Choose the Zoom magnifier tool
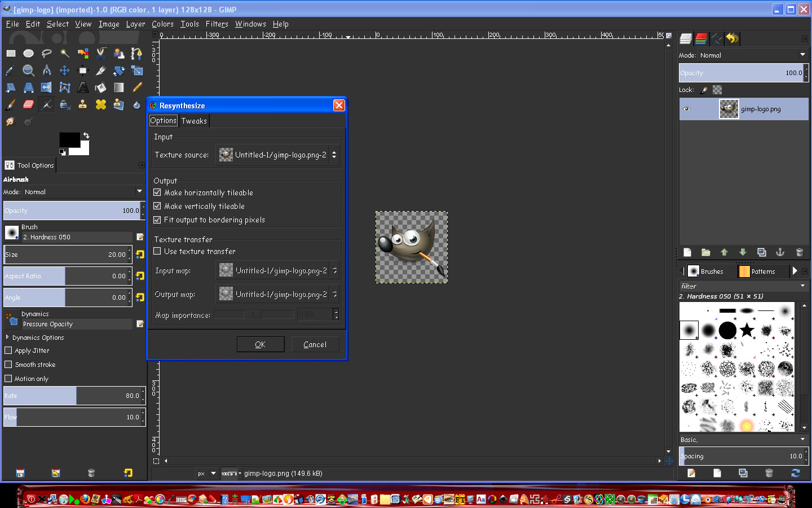Image resolution: width=812 pixels, height=508 pixels. click(x=29, y=71)
